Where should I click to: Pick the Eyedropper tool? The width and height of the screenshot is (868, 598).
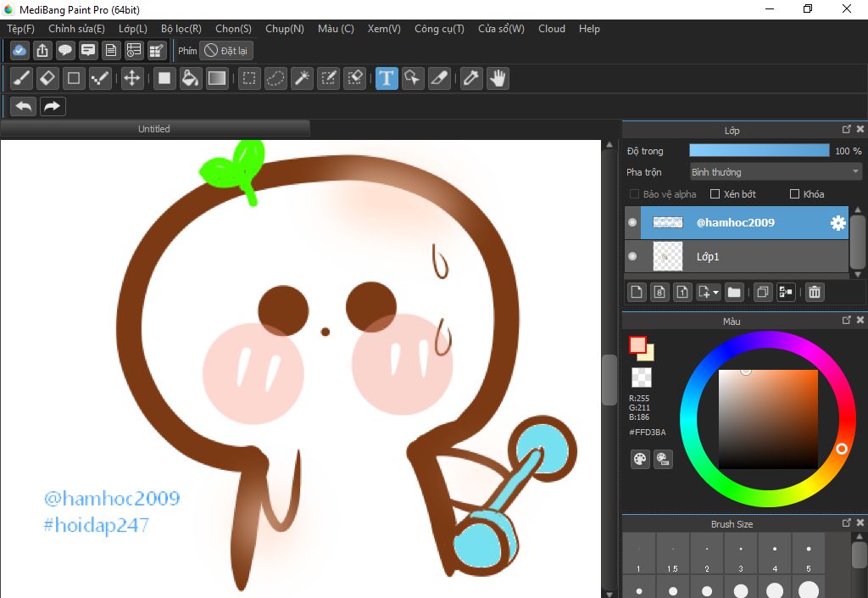[x=471, y=79]
